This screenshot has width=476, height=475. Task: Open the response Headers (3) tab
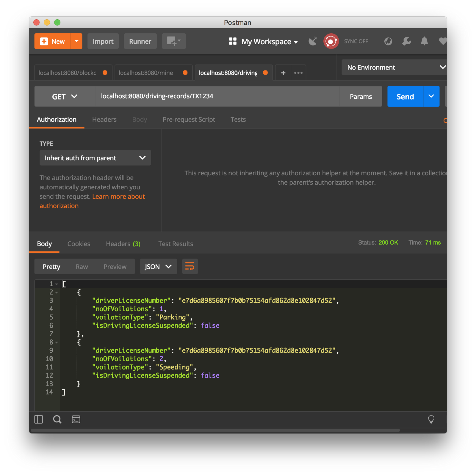pyautogui.click(x=123, y=244)
